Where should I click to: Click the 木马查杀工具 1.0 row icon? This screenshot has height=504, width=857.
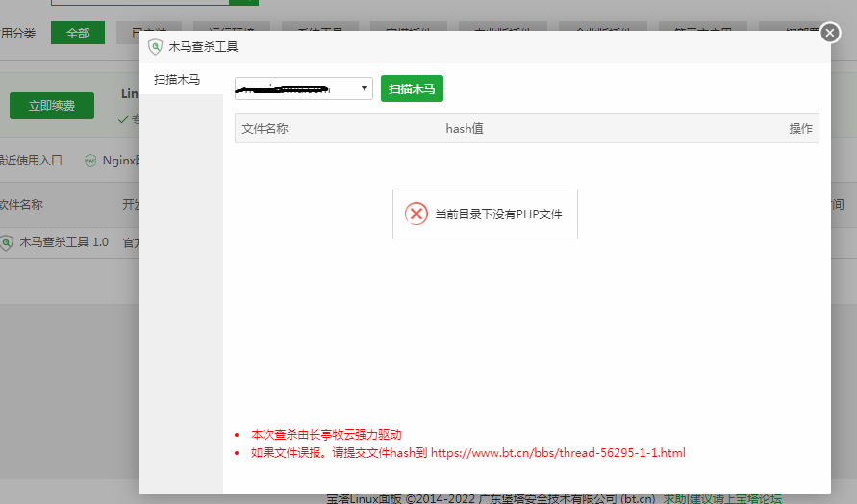pyautogui.click(x=7, y=242)
